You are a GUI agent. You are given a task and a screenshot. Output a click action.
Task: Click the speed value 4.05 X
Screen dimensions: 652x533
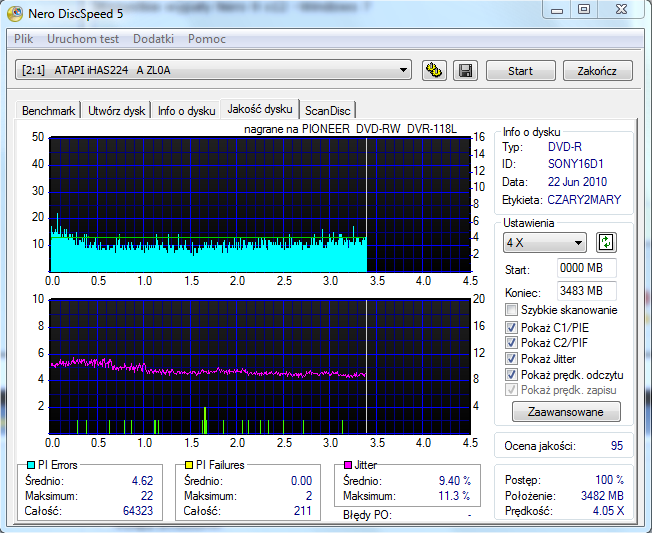click(608, 511)
